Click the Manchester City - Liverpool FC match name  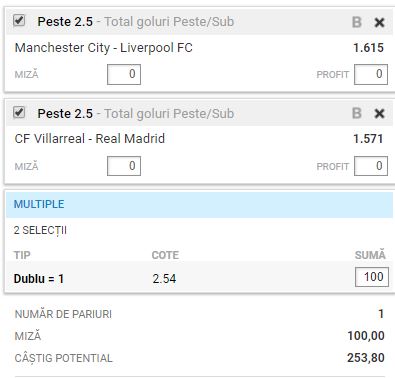click(104, 48)
